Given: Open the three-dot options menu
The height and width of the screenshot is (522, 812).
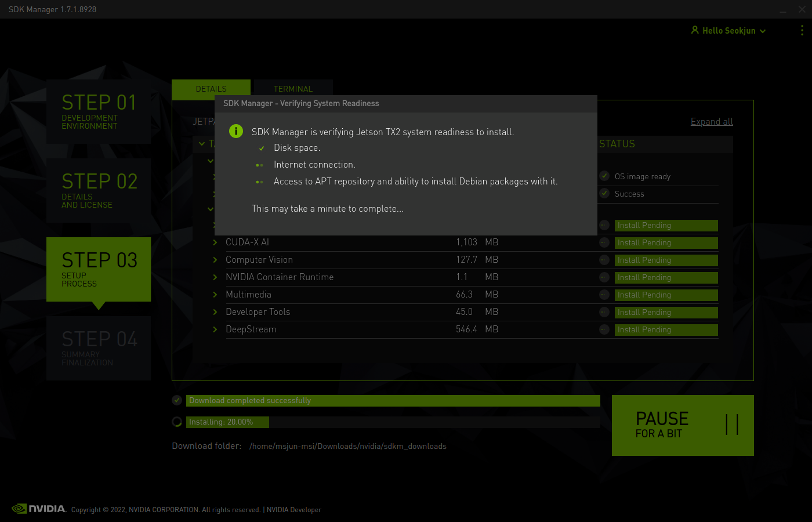Looking at the screenshot, I should (802, 30).
